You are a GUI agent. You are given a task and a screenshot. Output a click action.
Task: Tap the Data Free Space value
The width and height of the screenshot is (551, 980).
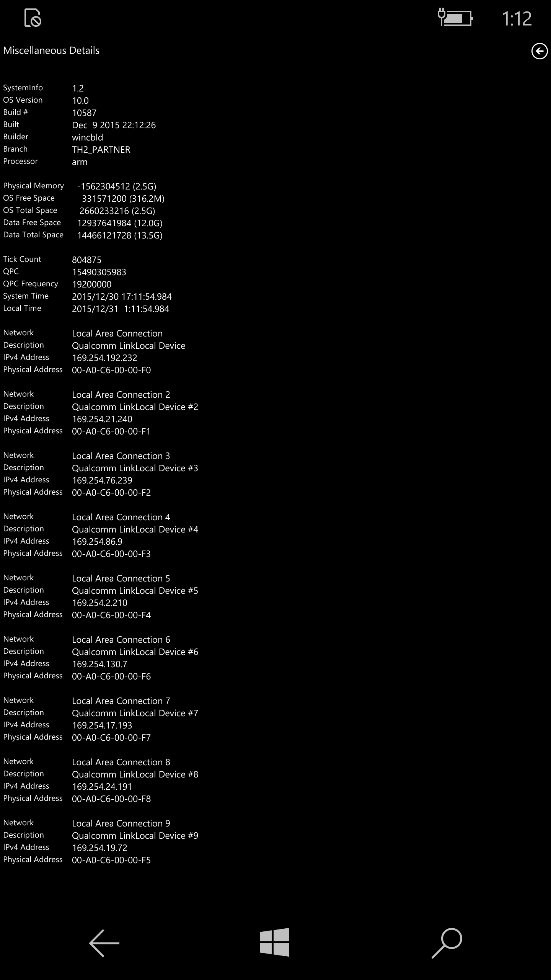coord(120,223)
